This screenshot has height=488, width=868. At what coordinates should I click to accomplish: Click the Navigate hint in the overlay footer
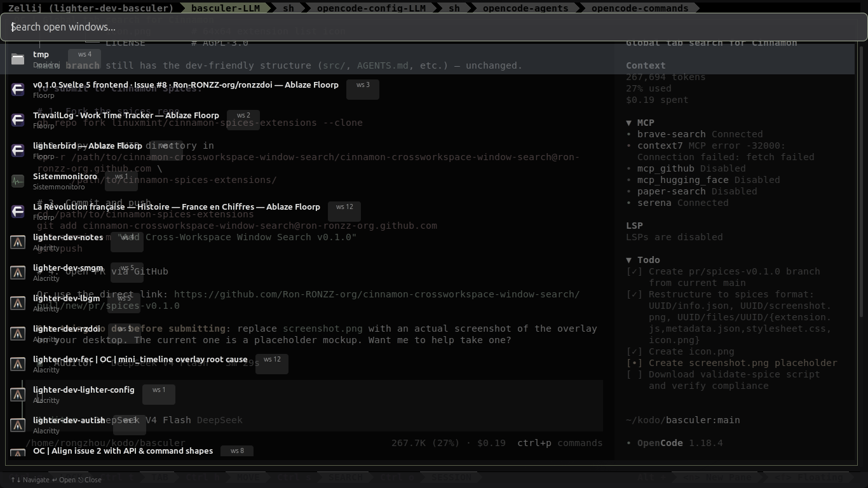pyautogui.click(x=31, y=480)
